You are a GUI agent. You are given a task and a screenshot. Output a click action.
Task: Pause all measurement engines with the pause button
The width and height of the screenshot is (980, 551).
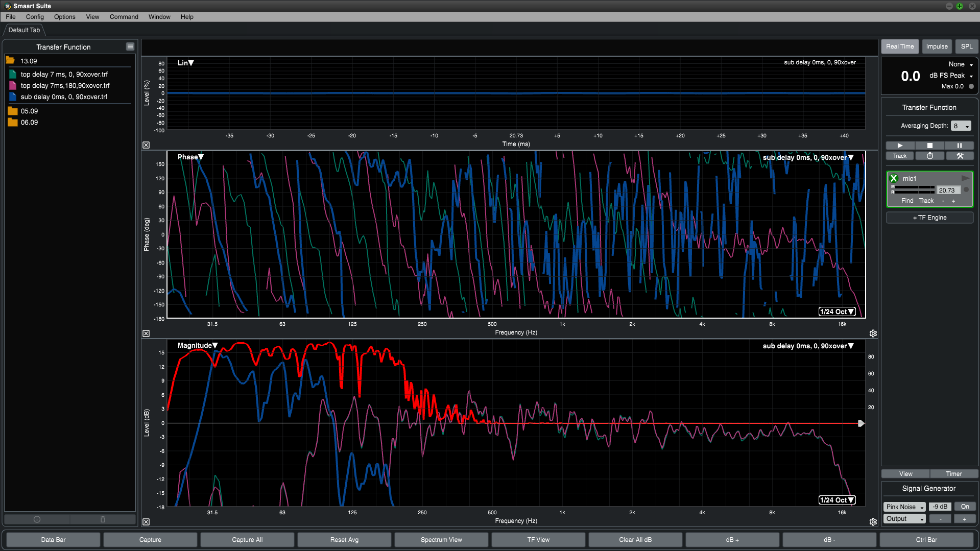[x=959, y=146]
